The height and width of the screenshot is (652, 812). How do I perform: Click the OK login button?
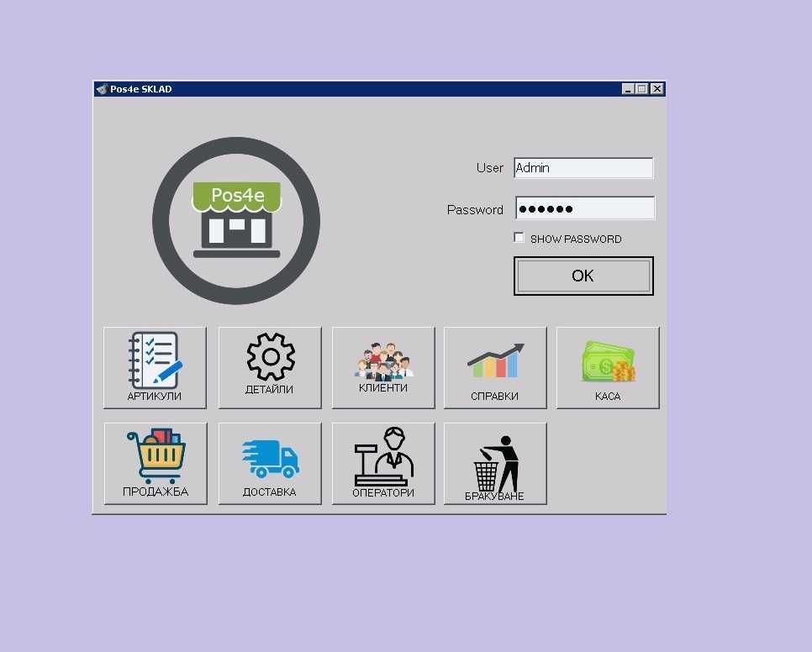(x=583, y=276)
